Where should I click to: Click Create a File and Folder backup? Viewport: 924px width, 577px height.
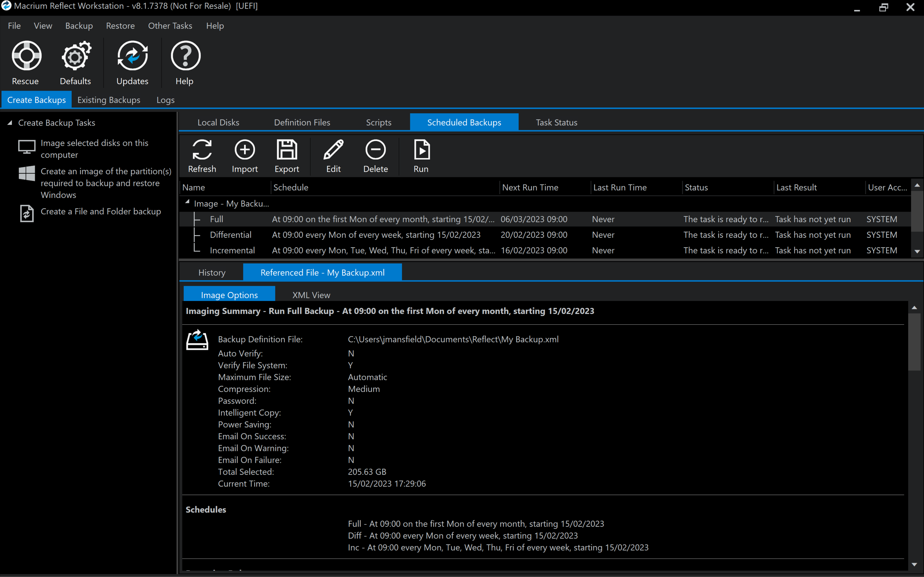101,212
